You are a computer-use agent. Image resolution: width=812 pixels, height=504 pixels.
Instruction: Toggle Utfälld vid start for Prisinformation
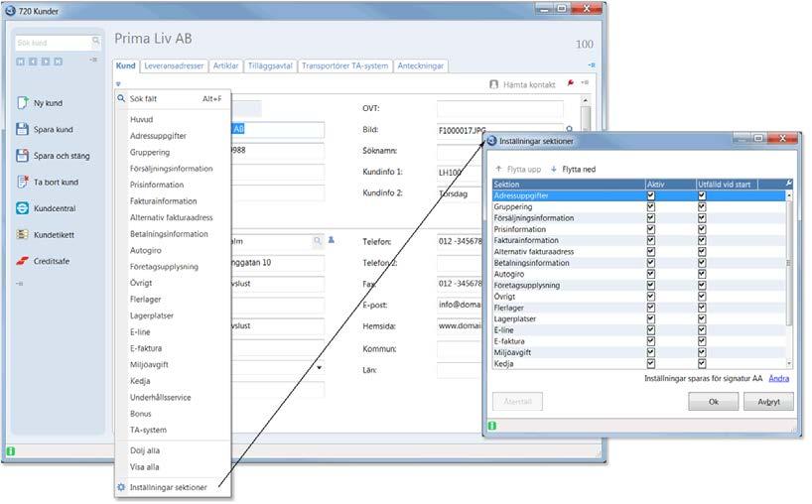tap(702, 229)
